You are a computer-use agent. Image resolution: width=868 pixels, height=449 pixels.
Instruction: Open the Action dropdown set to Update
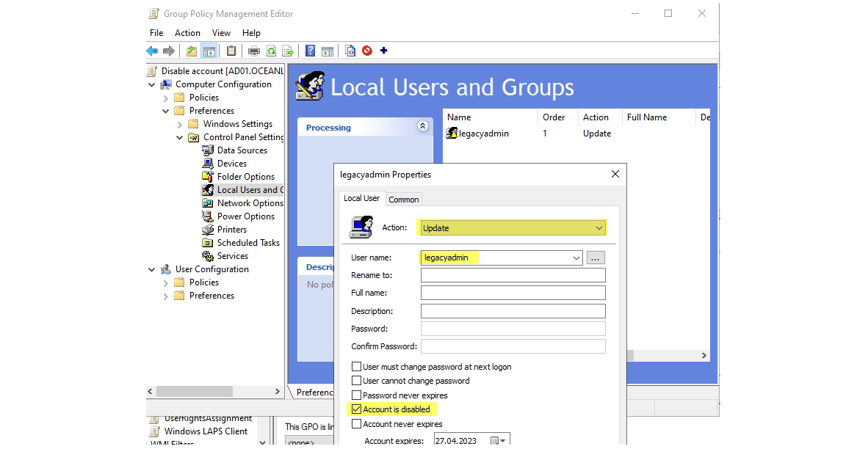click(513, 228)
